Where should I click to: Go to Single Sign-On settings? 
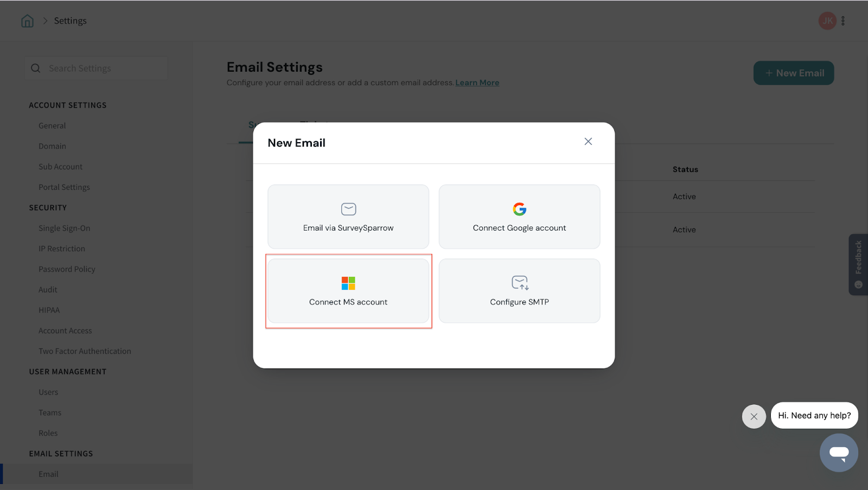coord(64,228)
